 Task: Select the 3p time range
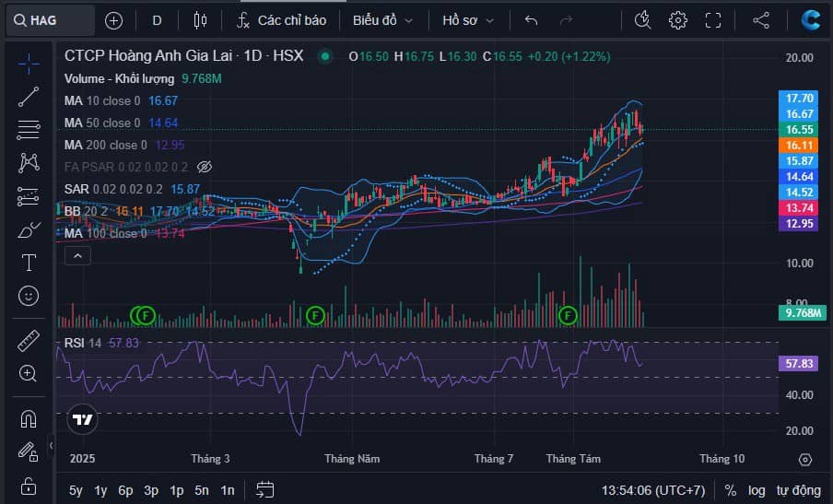[151, 490]
